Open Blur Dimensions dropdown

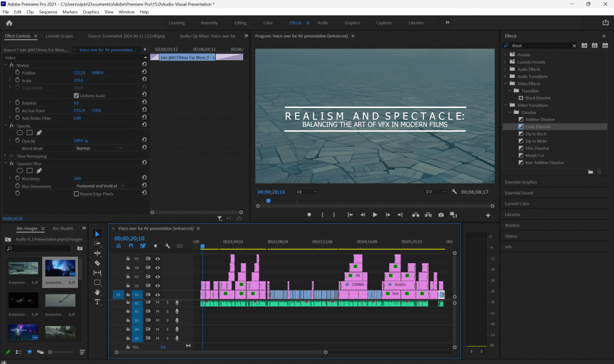click(100, 186)
